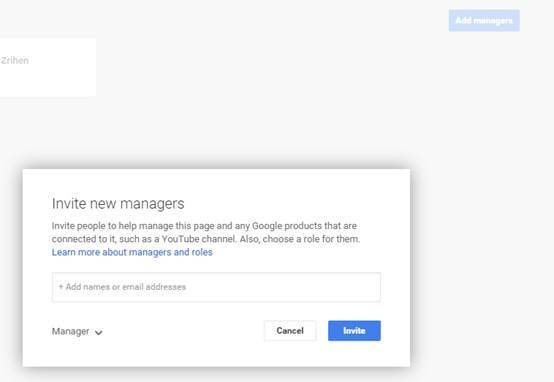Click the faded Add managers button
This screenshot has height=382, width=554.
pyautogui.click(x=484, y=20)
